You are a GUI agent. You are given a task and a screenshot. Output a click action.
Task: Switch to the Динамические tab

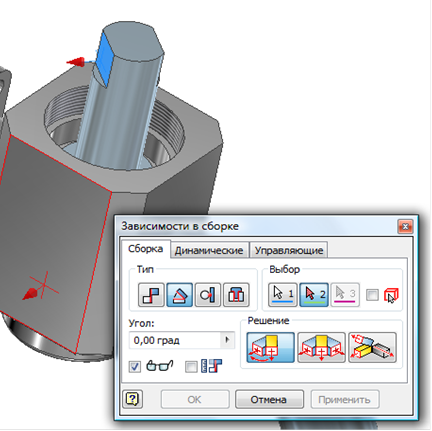pyautogui.click(x=209, y=250)
